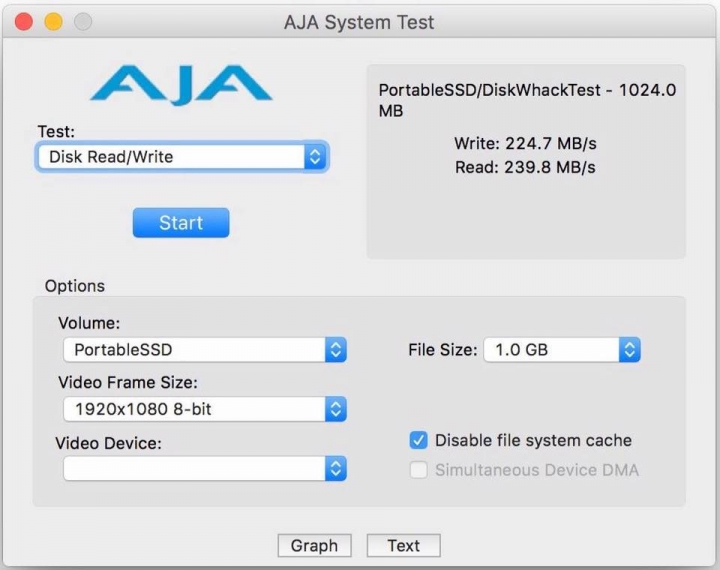720x570 pixels.
Task: Click the AJA logo
Action: [x=181, y=85]
